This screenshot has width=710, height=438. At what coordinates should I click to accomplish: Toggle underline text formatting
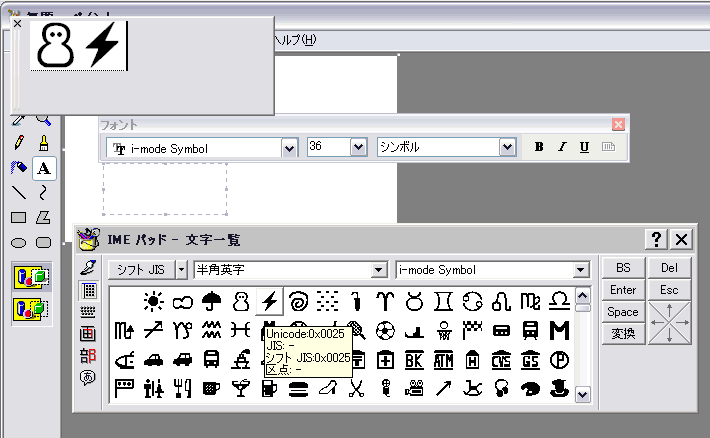click(x=584, y=147)
